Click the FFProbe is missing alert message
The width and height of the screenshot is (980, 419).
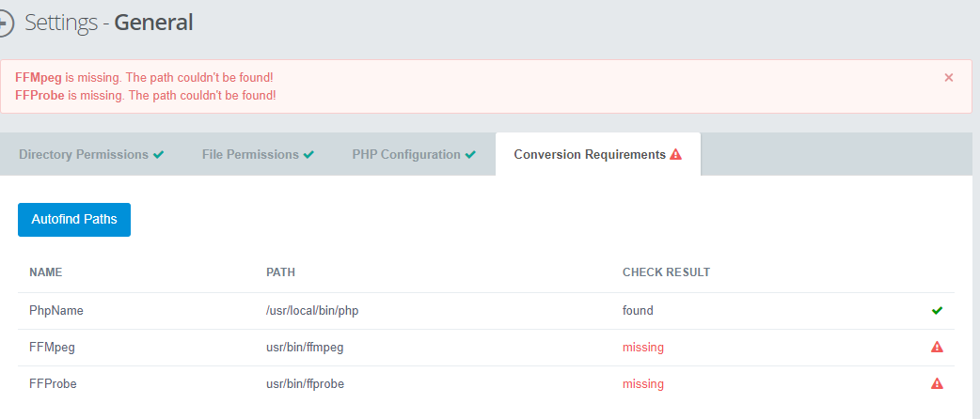[146, 96]
